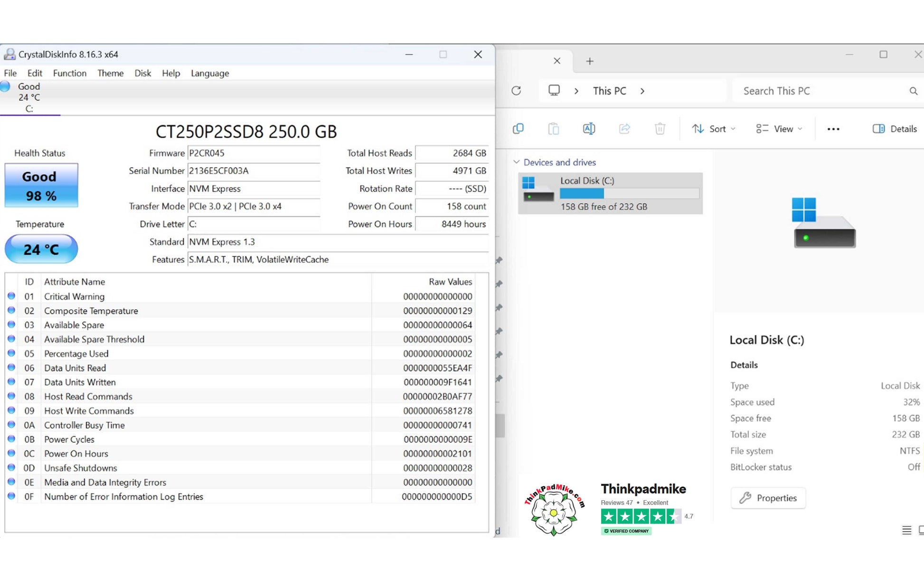Refresh the File Explorer view
The image size is (924, 581).
pos(517,91)
